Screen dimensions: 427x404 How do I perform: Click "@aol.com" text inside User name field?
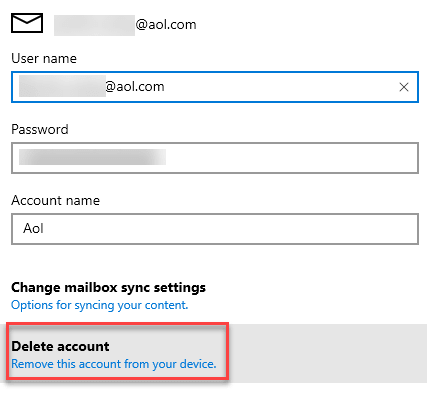coord(135,87)
